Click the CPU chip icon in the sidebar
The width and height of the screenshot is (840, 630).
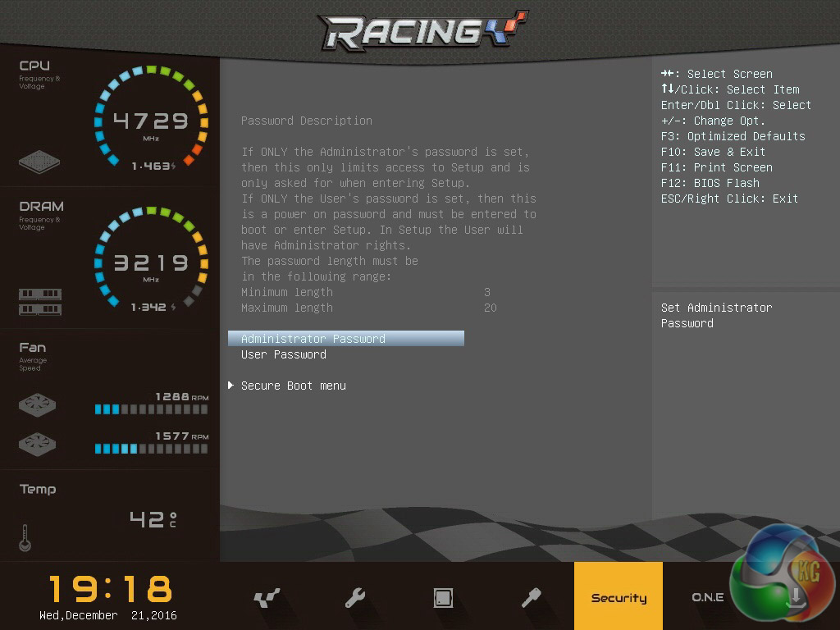click(x=39, y=161)
